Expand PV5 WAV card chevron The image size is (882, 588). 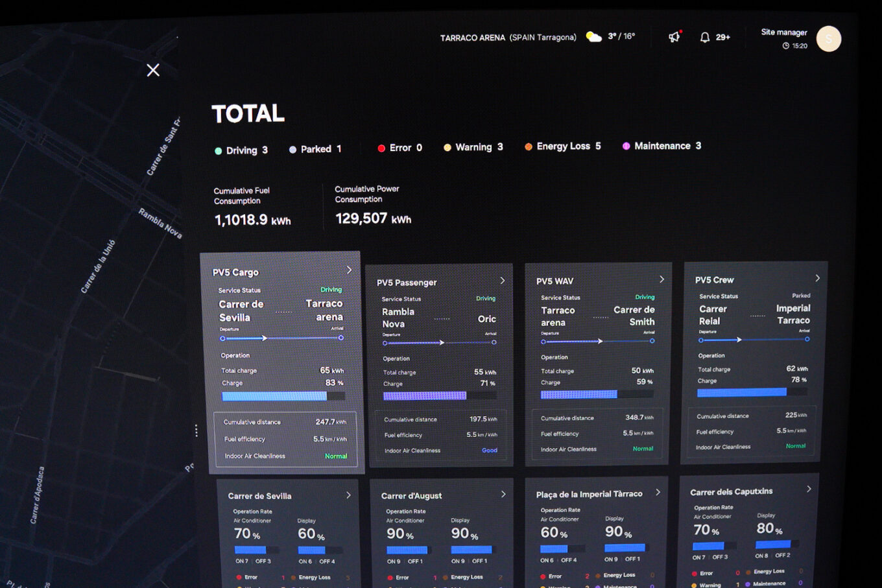coord(661,279)
